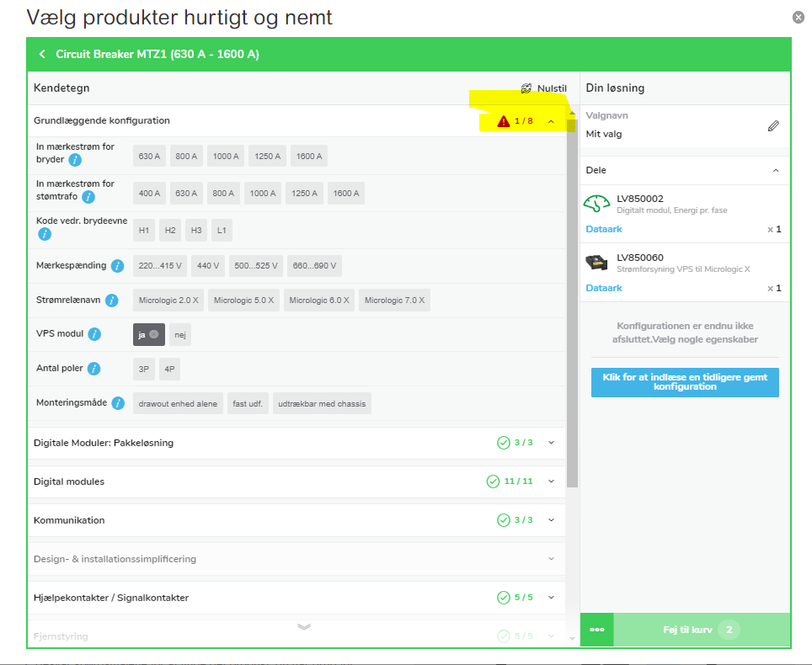Click the scrollbar down arrow
The height and width of the screenshot is (665, 812).
coord(572,639)
